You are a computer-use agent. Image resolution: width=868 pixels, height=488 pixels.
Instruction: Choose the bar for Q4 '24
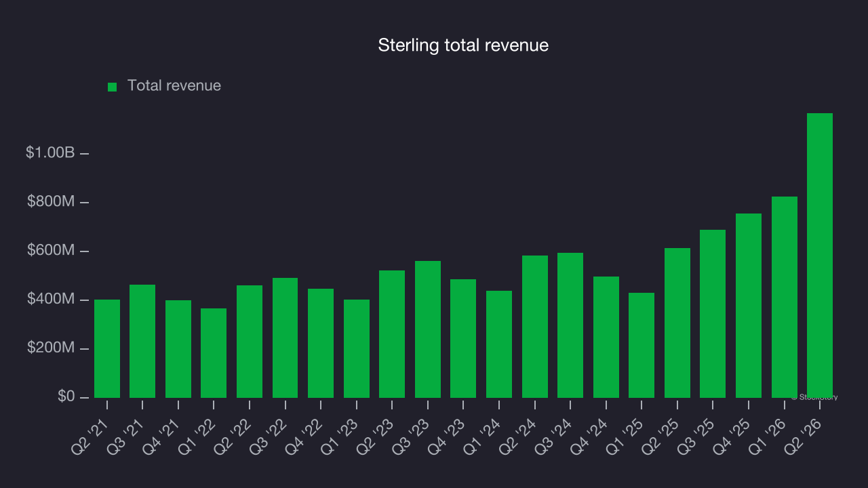(606, 337)
